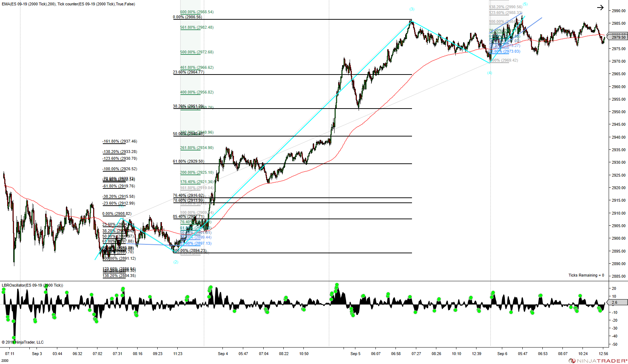The image size is (628, 364).
Task: Click the Fibonacci label 0% (2969.42)
Action: (x=504, y=60)
